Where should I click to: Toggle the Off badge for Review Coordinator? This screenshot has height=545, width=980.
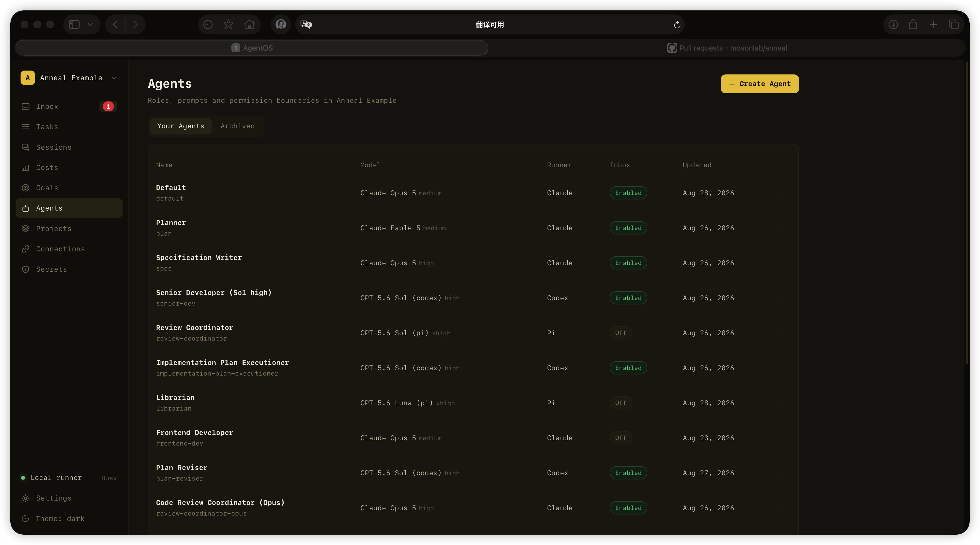pyautogui.click(x=621, y=333)
